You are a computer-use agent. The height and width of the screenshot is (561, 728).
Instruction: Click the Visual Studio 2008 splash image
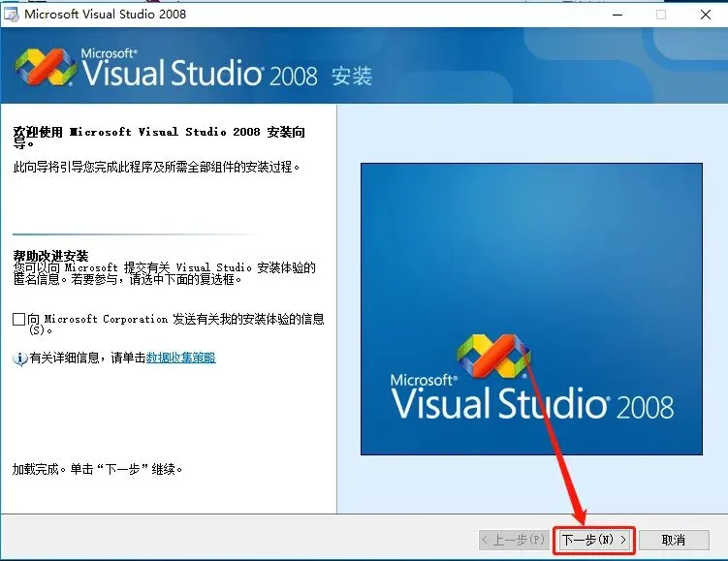pyautogui.click(x=531, y=309)
